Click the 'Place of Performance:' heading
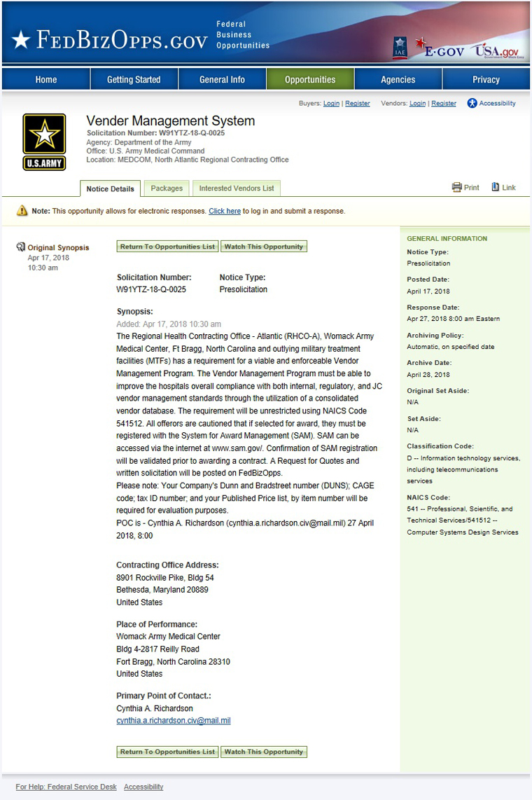Screen dimensions: 532x800 point(156,624)
